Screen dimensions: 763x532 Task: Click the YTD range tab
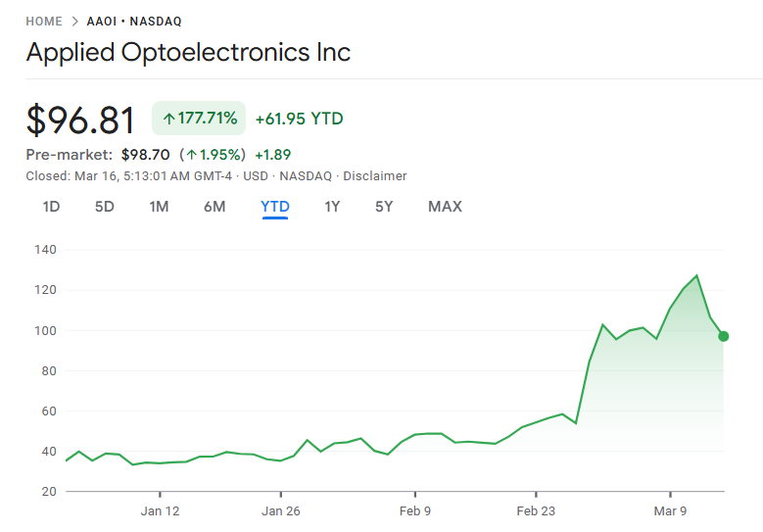[x=275, y=207]
